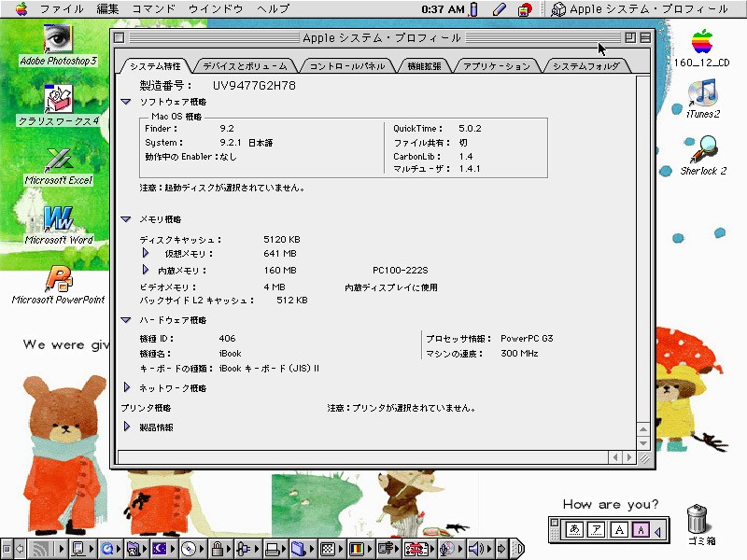
Task: Switch to the デバイスとボリューム tab
Action: [x=245, y=66]
